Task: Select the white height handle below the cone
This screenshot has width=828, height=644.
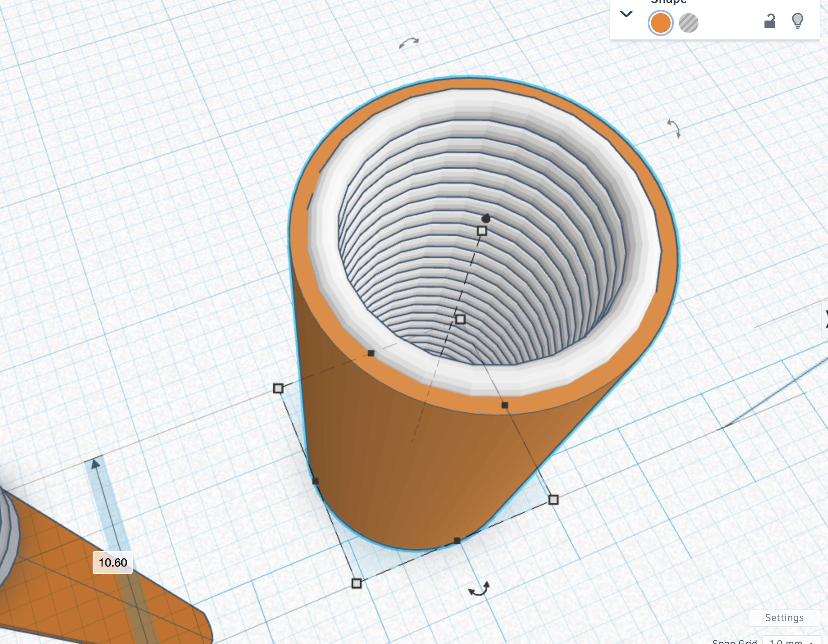Action: (x=482, y=231)
